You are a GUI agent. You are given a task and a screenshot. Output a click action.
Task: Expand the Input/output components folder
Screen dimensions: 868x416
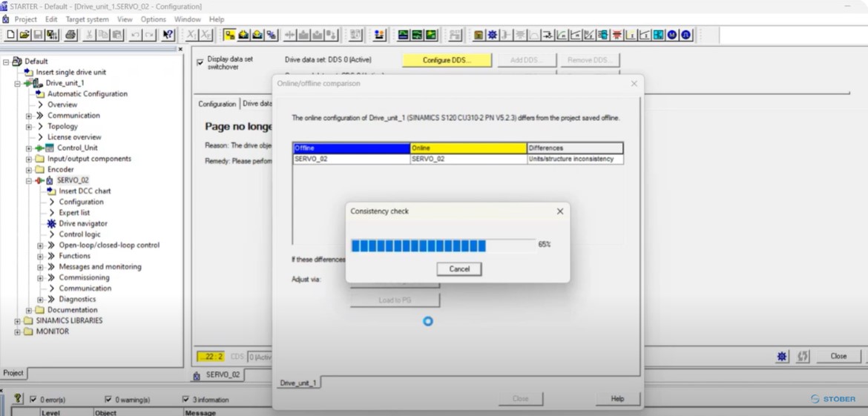(x=29, y=159)
